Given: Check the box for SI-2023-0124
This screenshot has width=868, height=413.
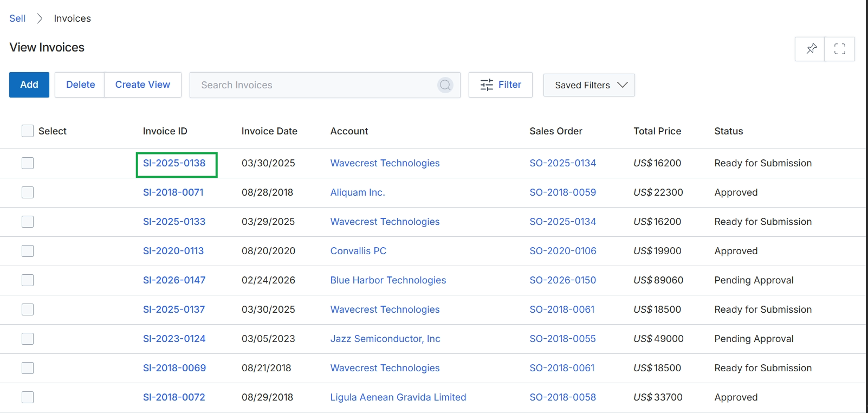Looking at the screenshot, I should (28, 339).
